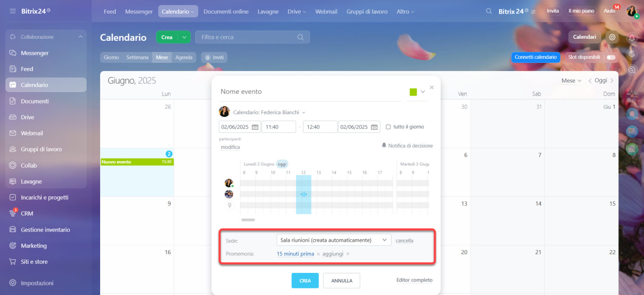The height and width of the screenshot is (295, 644).
Task: Click the Calendari button
Action: tap(585, 37)
